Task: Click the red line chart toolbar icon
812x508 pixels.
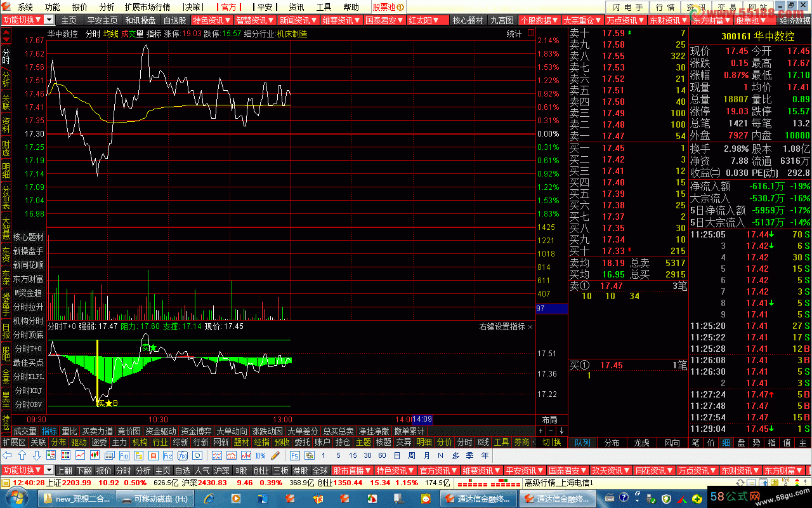Action: [x=80, y=455]
